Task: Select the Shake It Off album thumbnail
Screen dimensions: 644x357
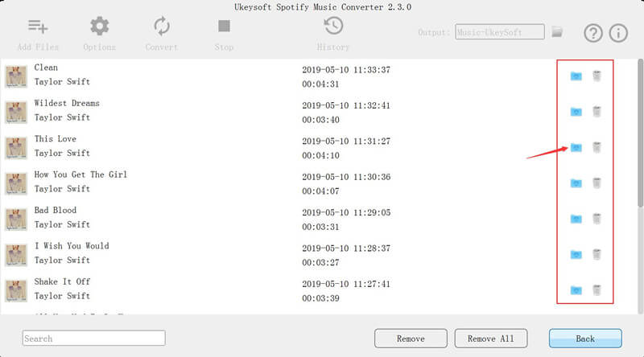Action: coord(16,290)
